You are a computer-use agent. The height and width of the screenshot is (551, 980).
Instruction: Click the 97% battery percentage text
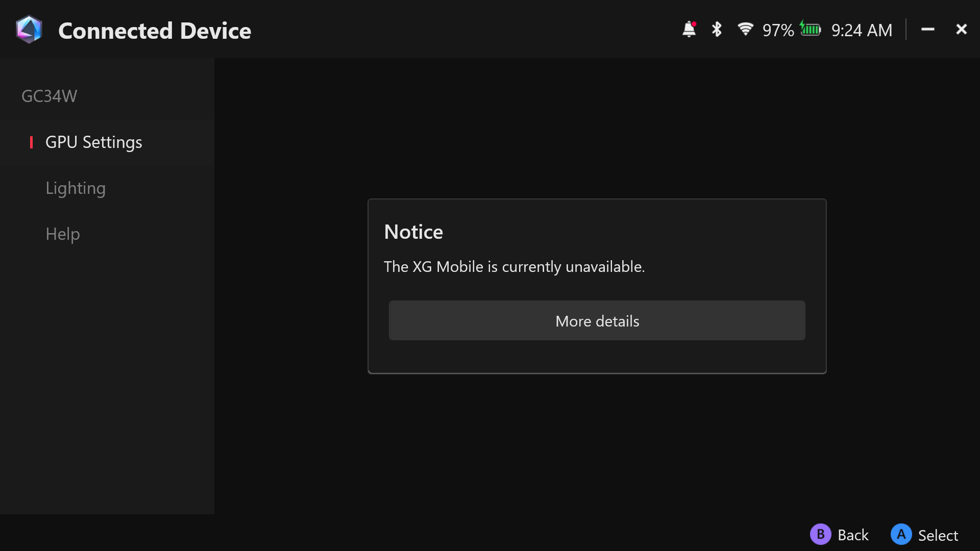coord(778,30)
